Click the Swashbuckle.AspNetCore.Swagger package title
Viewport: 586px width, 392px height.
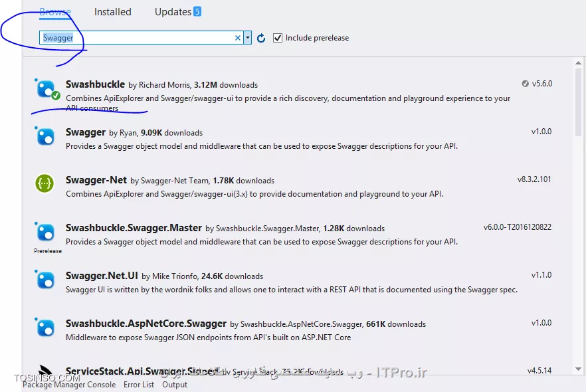(146, 324)
